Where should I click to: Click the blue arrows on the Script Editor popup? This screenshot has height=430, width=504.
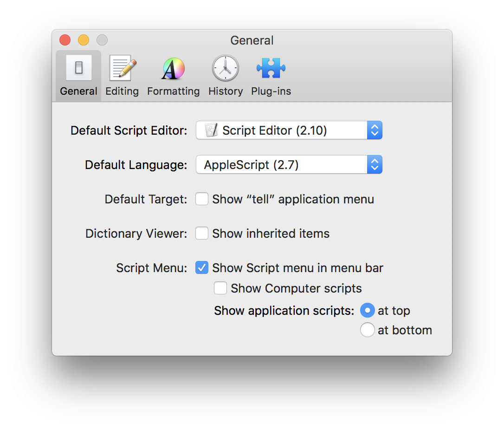coord(375,130)
